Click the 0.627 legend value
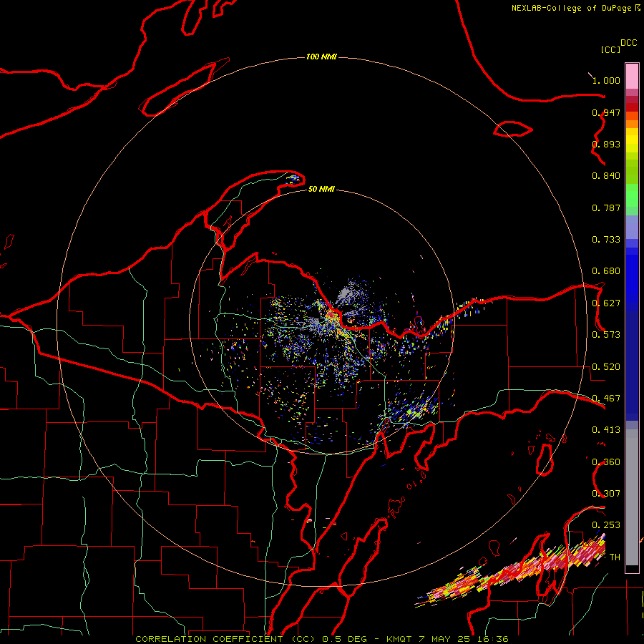Image resolution: width=644 pixels, height=644 pixels. click(606, 303)
